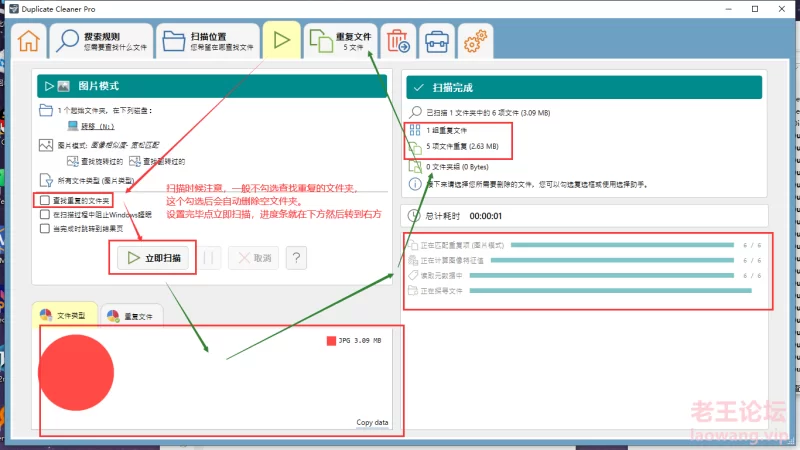Go to the Home page icon
This screenshot has width=800, height=450.
[29, 41]
